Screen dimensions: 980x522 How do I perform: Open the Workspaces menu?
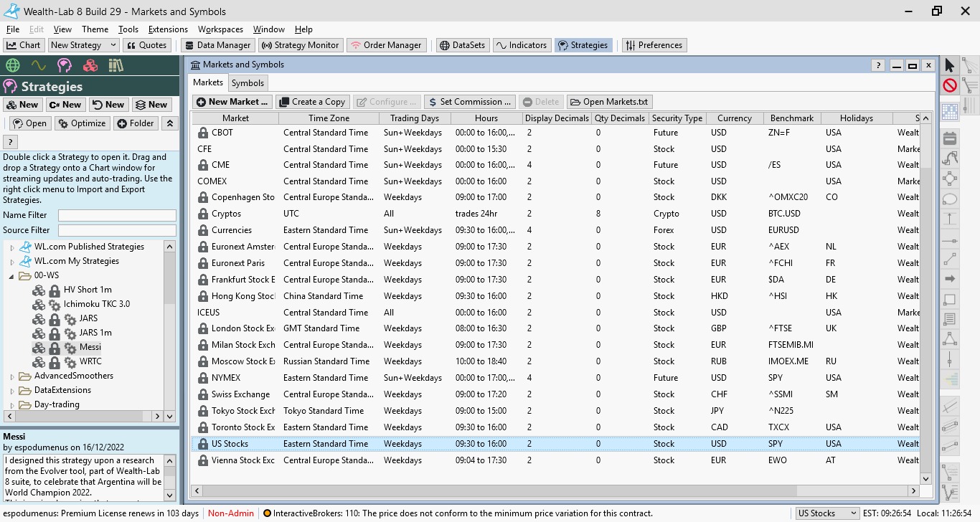click(220, 29)
